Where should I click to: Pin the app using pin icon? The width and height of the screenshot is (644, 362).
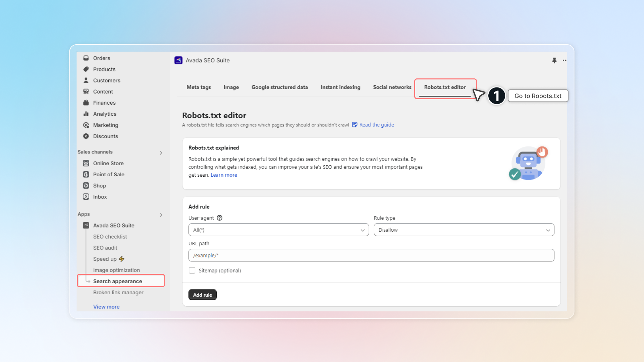(554, 60)
